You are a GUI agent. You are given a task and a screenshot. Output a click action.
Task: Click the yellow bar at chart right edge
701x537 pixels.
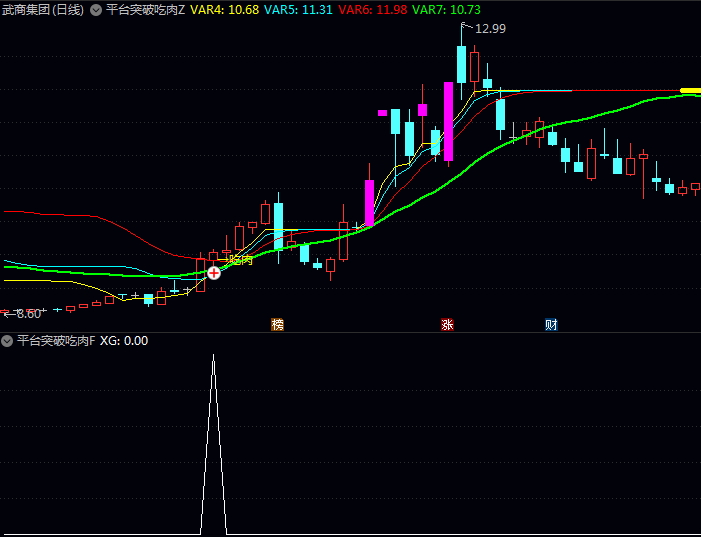690,91
